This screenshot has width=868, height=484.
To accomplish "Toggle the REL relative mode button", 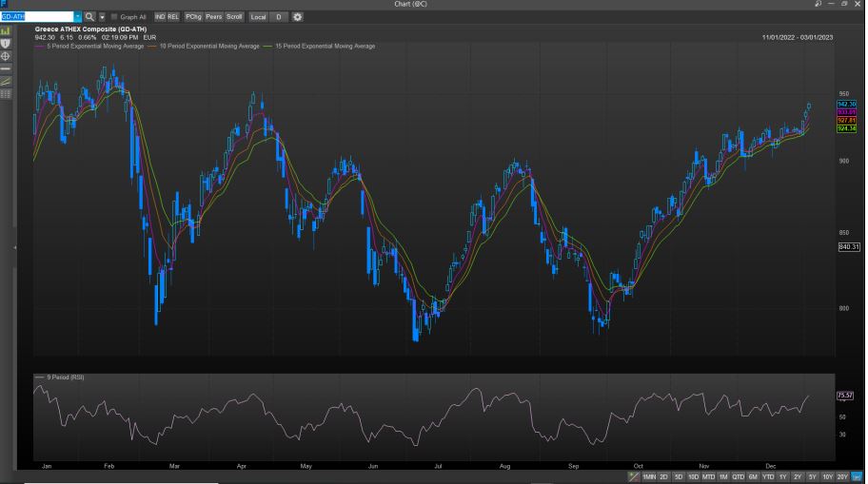I will 173,17.
